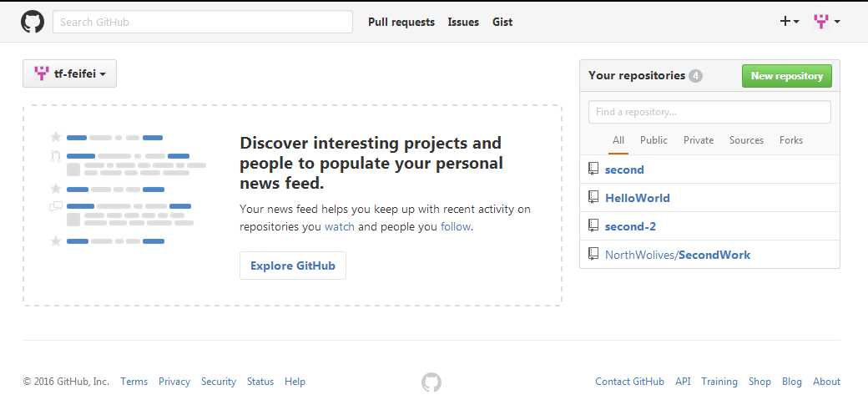Open the second repository
The height and width of the screenshot is (410, 868).
click(624, 170)
